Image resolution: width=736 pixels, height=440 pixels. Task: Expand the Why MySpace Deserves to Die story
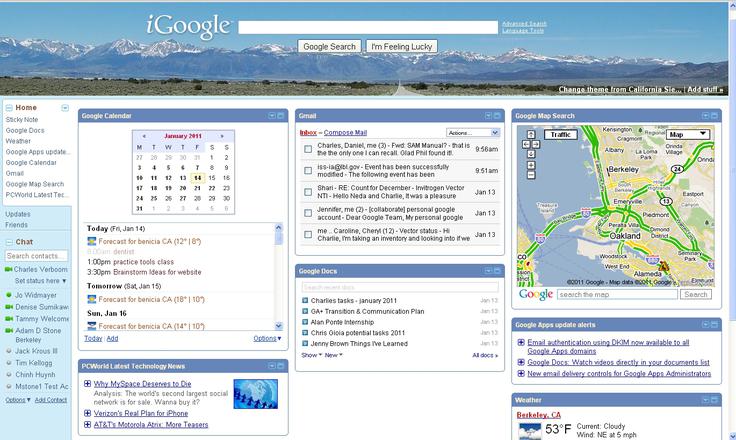tap(87, 384)
